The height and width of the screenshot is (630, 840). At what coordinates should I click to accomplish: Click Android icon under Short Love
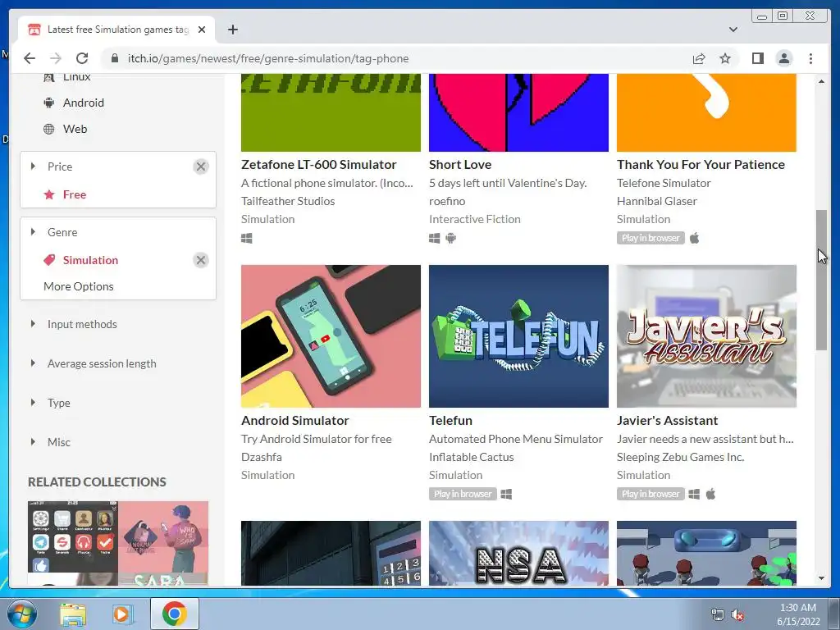[x=451, y=239]
